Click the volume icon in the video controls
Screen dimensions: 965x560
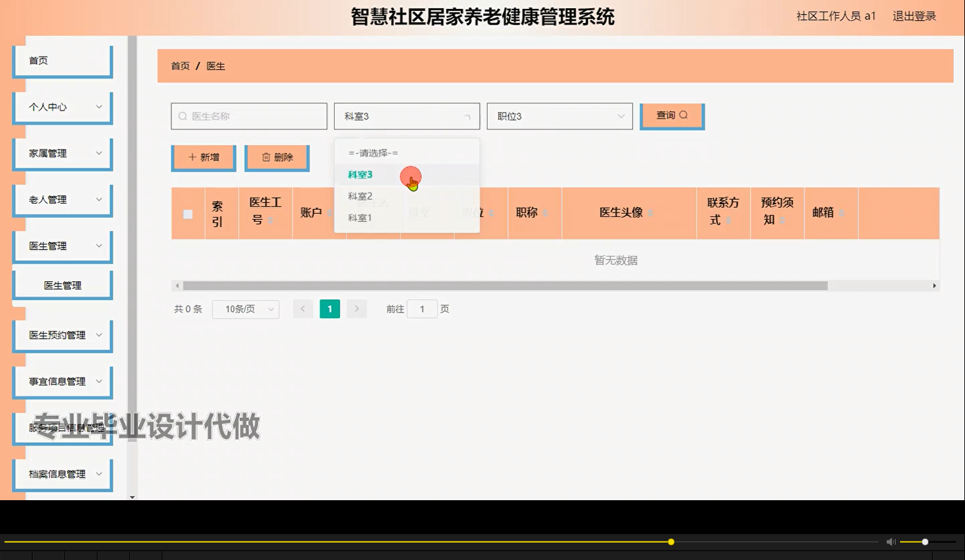[x=891, y=542]
